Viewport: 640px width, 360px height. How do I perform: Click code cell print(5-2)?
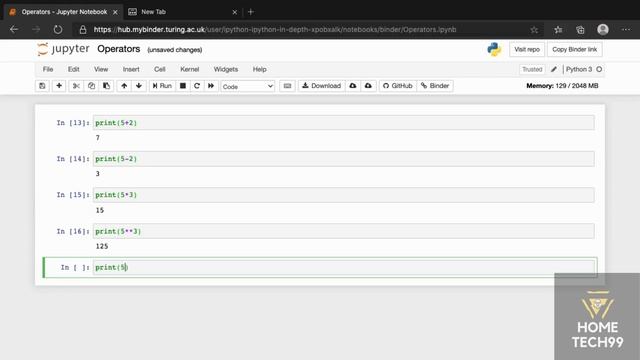point(344,159)
